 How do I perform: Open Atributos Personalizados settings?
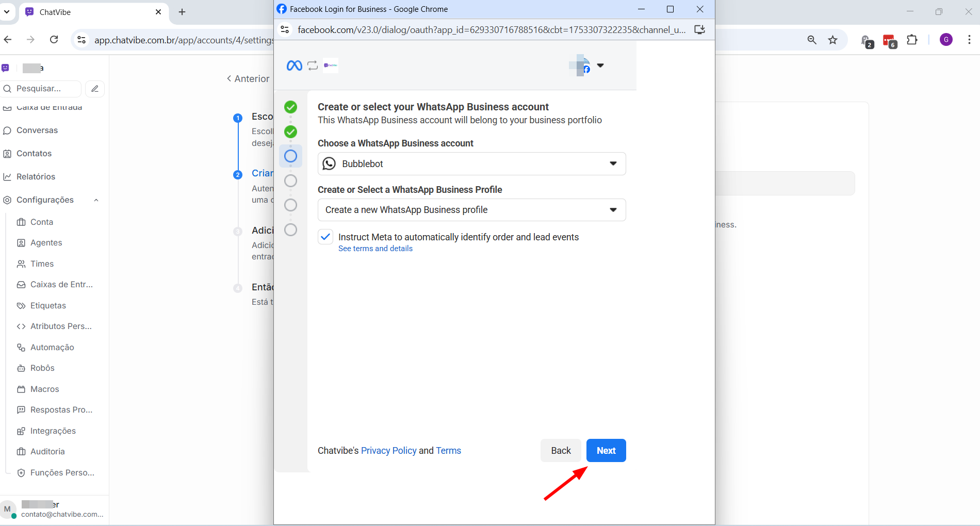(61, 326)
